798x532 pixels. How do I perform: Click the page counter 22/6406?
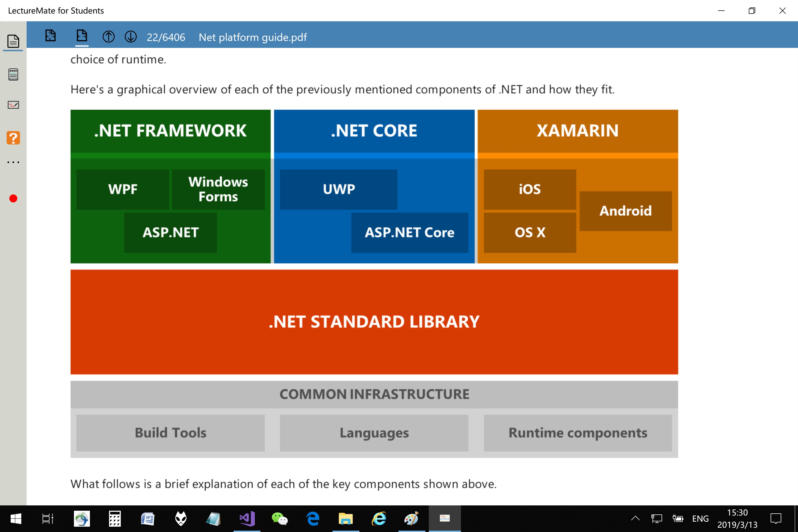[x=166, y=37]
